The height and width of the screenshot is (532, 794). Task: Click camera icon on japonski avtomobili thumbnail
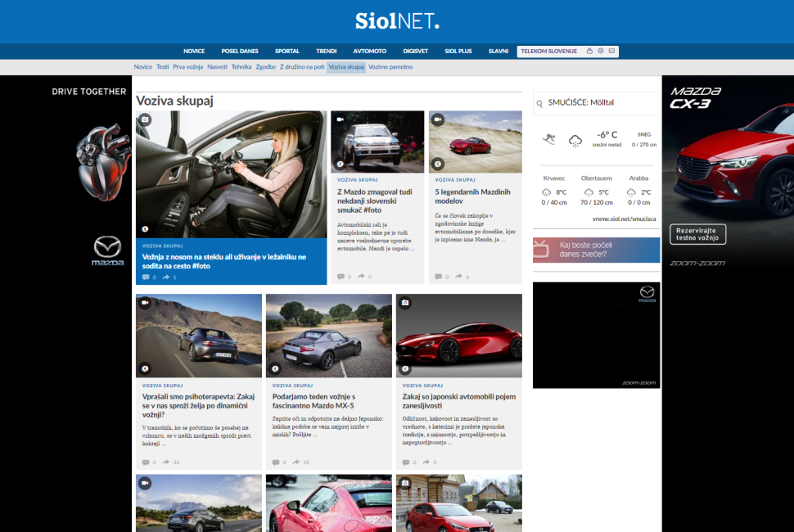click(405, 303)
